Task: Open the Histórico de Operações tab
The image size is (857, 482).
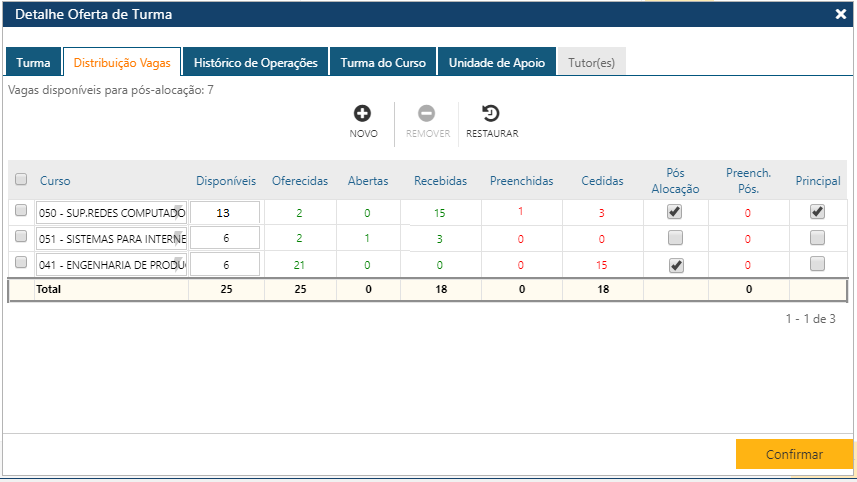Action: [x=255, y=62]
